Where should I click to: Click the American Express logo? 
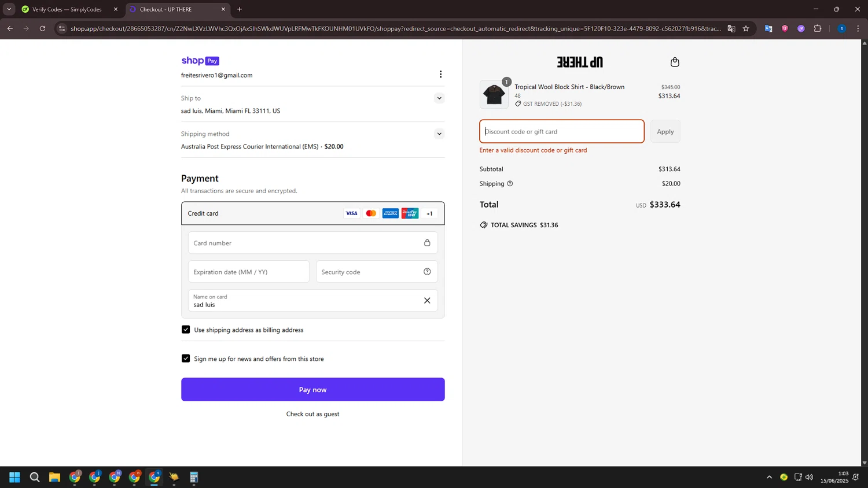(x=391, y=213)
